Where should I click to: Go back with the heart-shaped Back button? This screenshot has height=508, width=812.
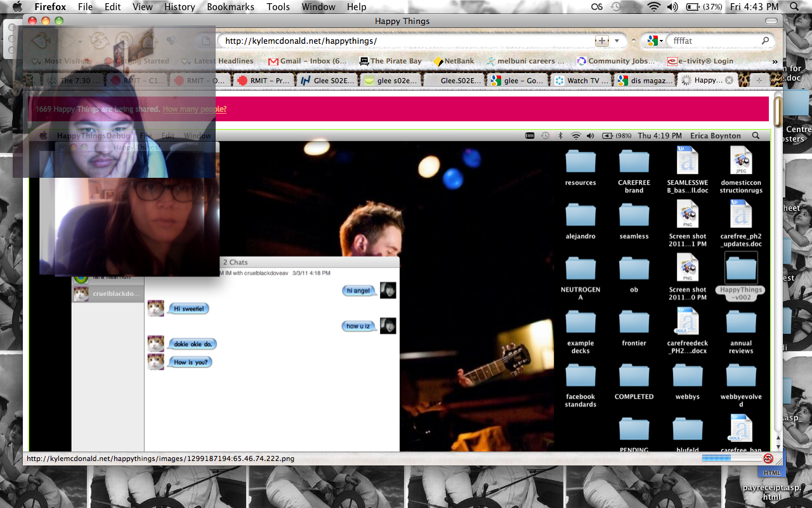tap(41, 41)
